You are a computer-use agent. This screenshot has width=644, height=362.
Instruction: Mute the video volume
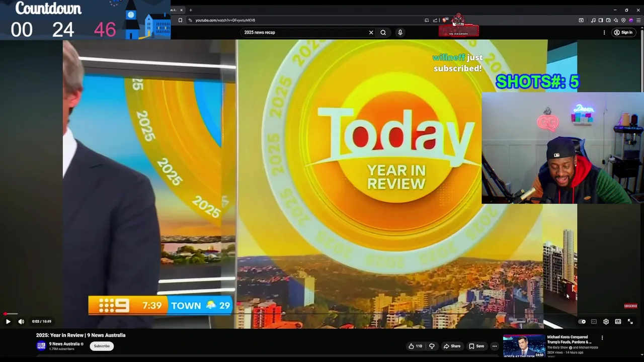21,321
